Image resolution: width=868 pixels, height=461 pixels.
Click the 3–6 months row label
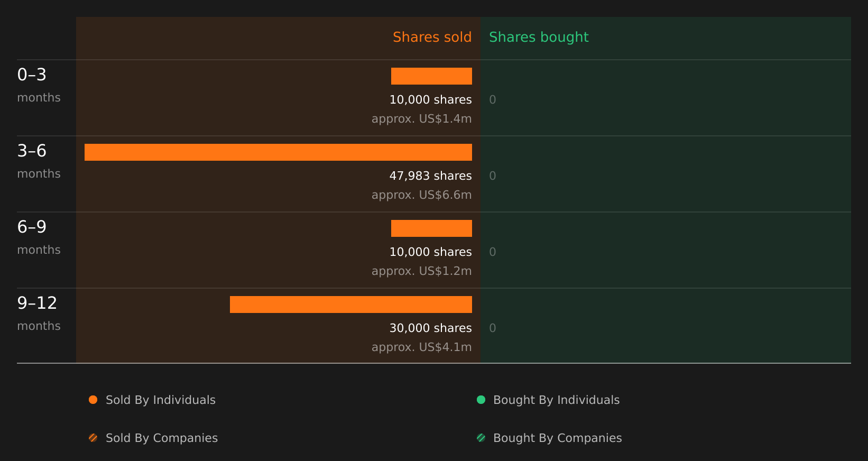[39, 161]
